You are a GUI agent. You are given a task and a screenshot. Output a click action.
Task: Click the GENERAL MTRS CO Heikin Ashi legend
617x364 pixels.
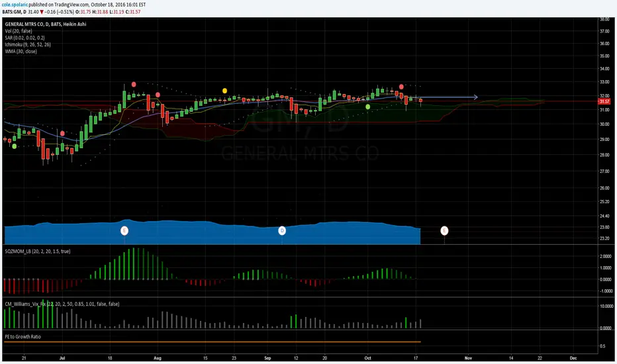pos(46,24)
